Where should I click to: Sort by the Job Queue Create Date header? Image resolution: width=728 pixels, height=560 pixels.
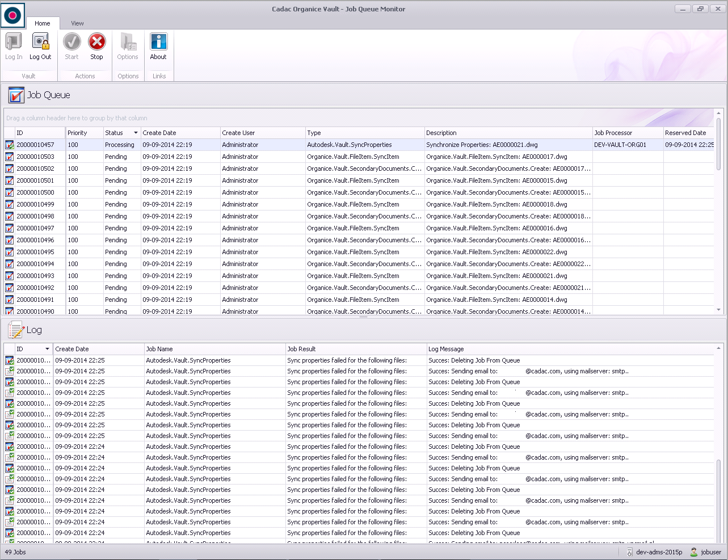180,133
